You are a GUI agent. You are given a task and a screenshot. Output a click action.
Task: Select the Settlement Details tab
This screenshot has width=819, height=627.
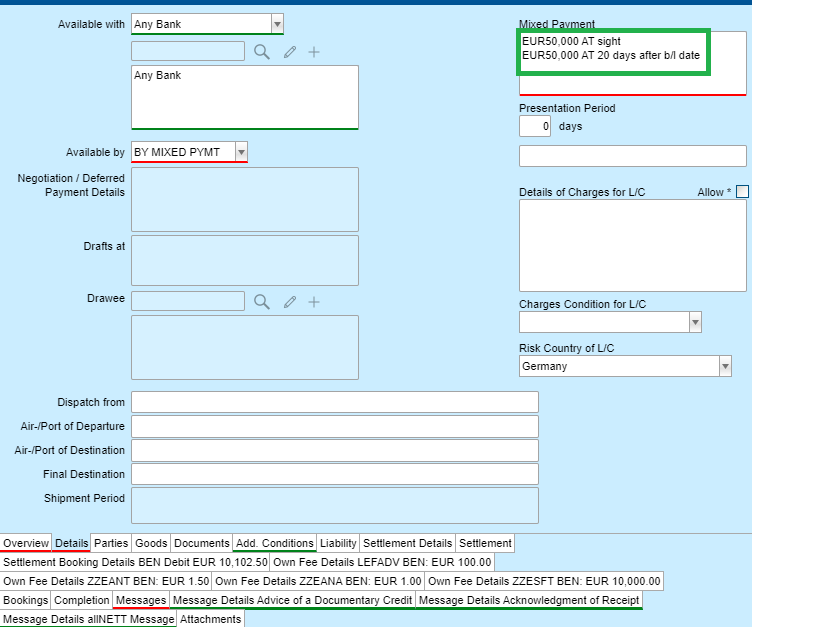tap(407, 543)
